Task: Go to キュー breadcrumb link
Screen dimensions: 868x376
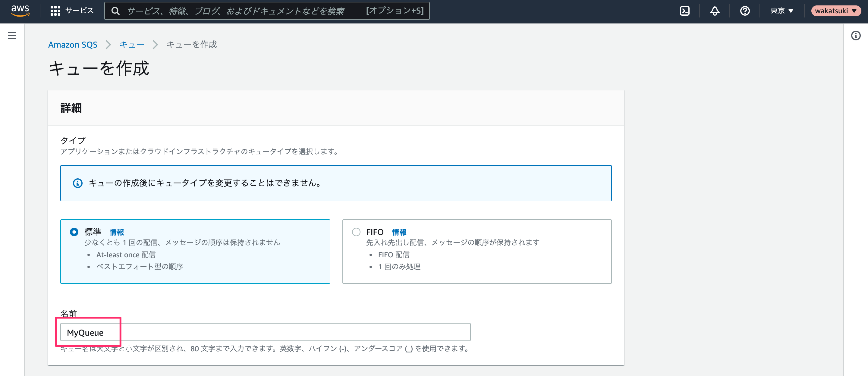Action: pos(132,45)
